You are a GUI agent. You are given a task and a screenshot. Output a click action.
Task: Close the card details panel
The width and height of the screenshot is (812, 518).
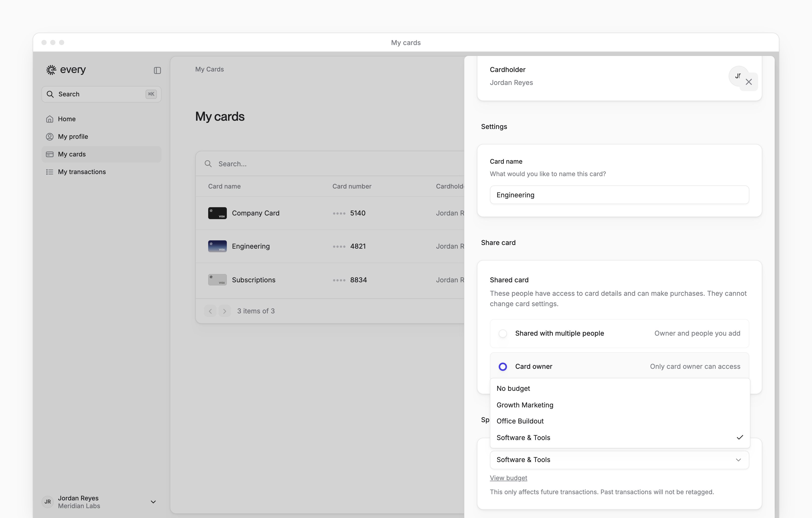click(x=749, y=82)
